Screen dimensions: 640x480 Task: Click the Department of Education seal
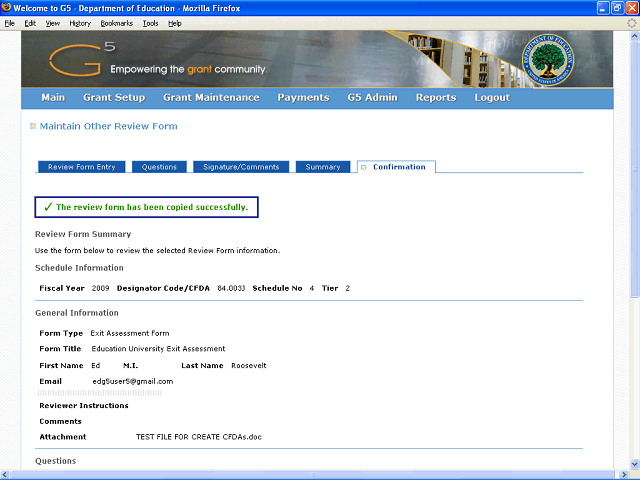coord(548,60)
